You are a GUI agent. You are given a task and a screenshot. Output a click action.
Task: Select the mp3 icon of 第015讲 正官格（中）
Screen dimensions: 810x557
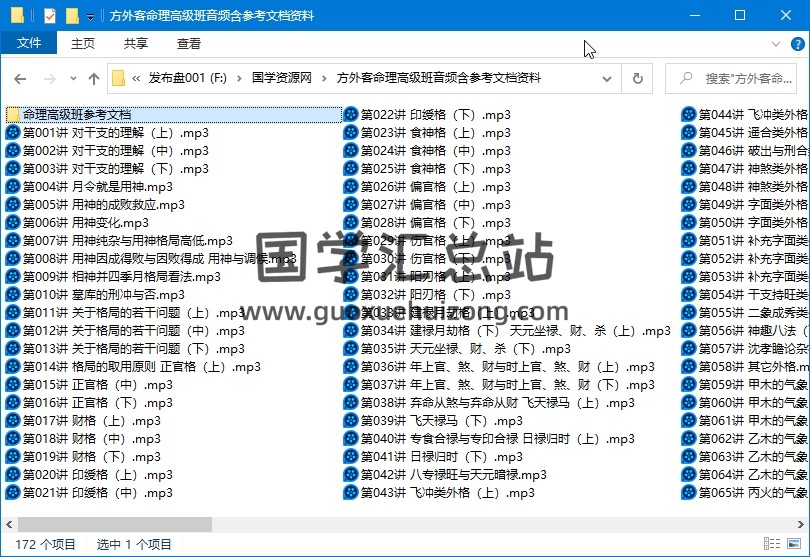(13, 384)
